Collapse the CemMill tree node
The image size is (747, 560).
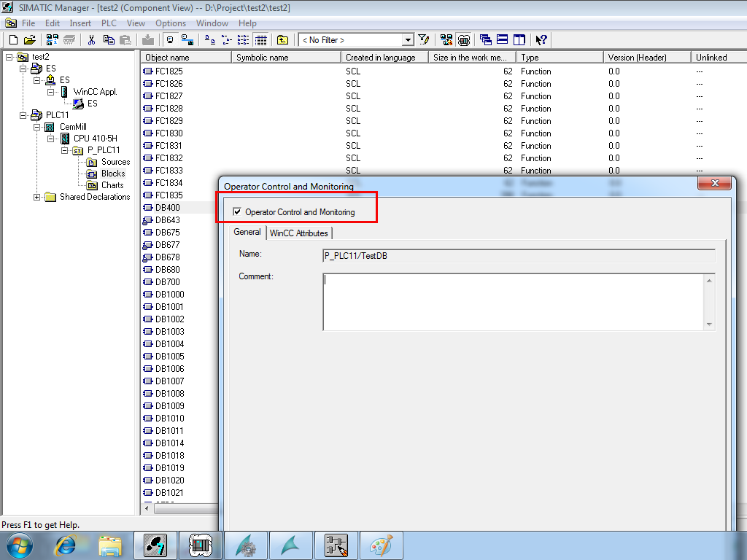36,127
